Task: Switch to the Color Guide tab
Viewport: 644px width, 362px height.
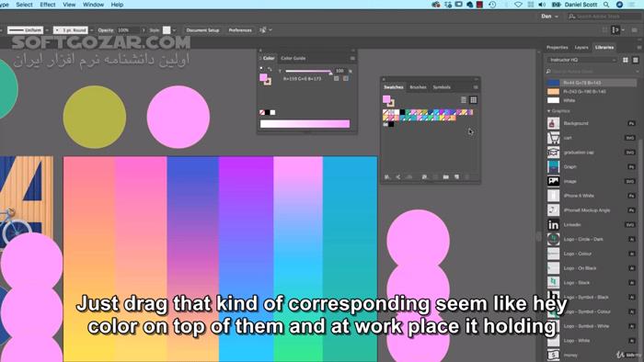Action: click(293, 58)
